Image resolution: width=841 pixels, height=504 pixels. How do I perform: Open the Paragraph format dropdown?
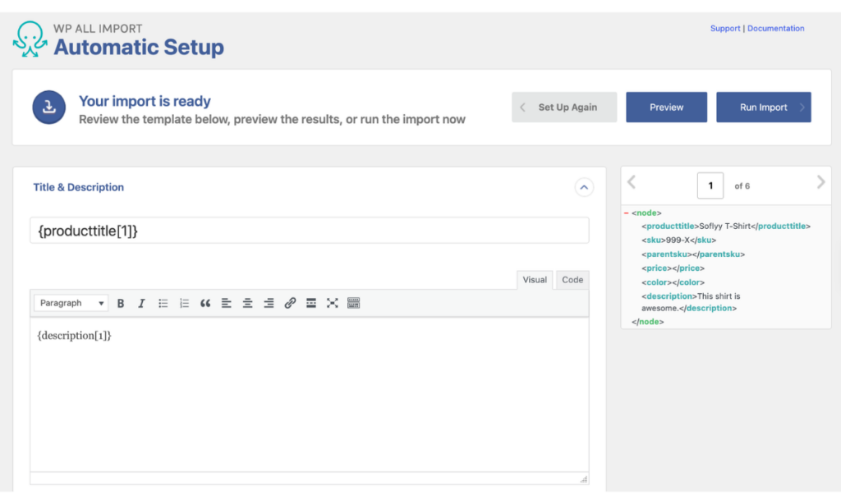71,303
